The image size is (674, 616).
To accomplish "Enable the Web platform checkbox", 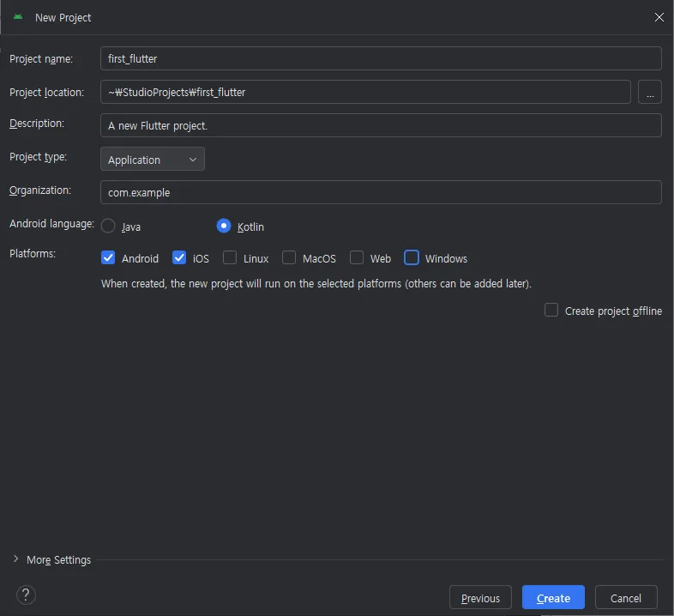I will [x=357, y=257].
